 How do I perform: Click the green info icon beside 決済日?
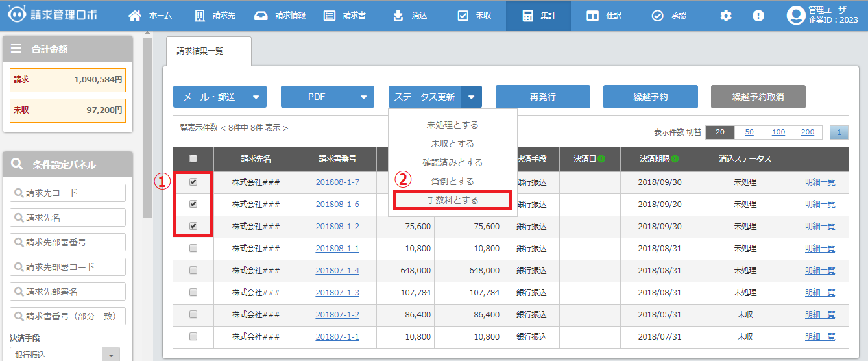(x=601, y=159)
